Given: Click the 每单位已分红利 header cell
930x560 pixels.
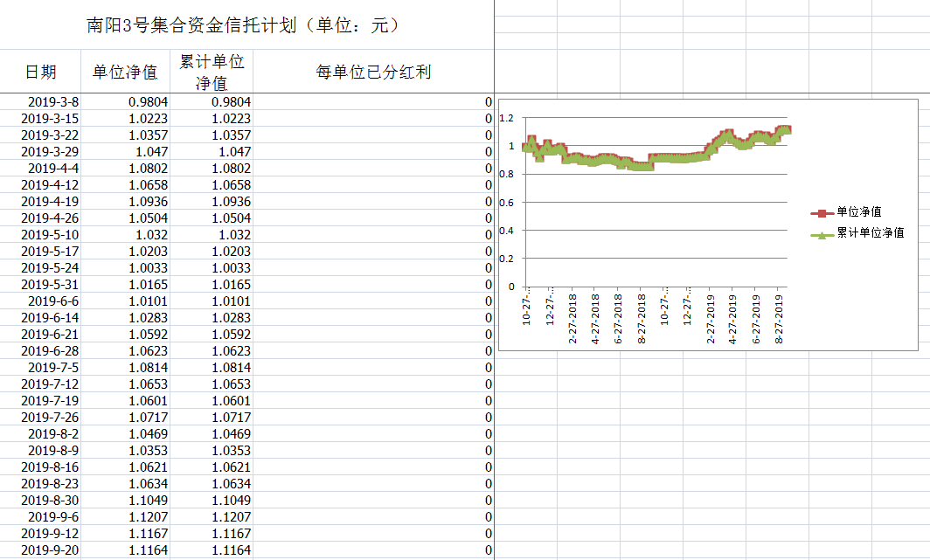Looking at the screenshot, I should tap(373, 71).
